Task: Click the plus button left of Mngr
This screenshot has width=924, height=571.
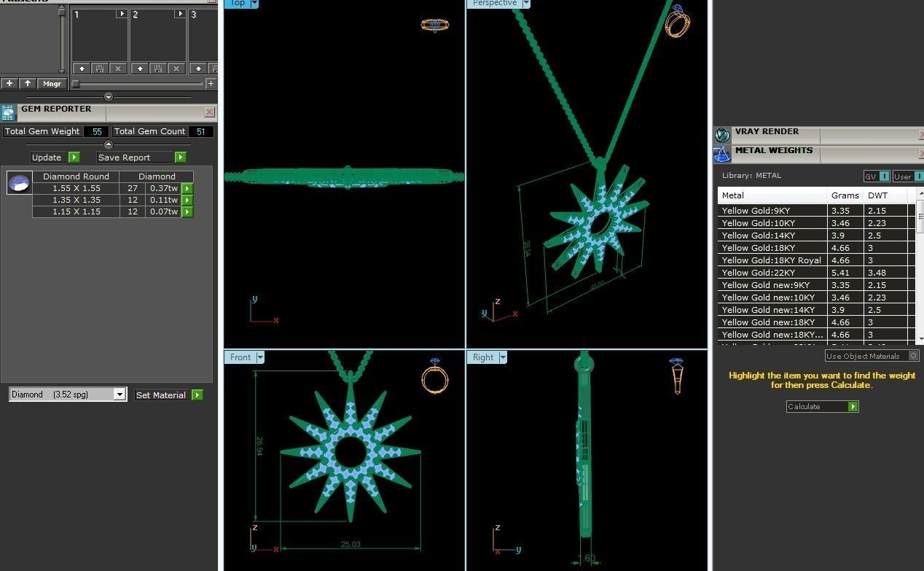Action: coord(9,84)
